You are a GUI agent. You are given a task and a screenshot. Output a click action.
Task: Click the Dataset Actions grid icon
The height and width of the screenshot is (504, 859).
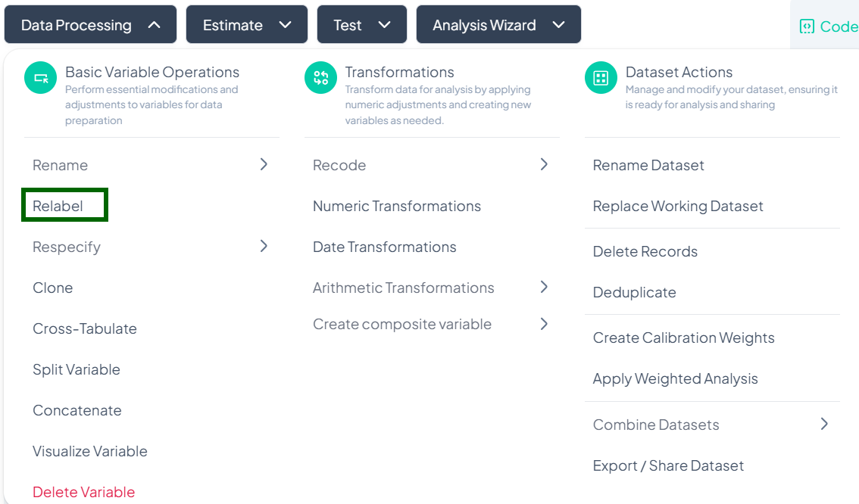[x=601, y=79]
